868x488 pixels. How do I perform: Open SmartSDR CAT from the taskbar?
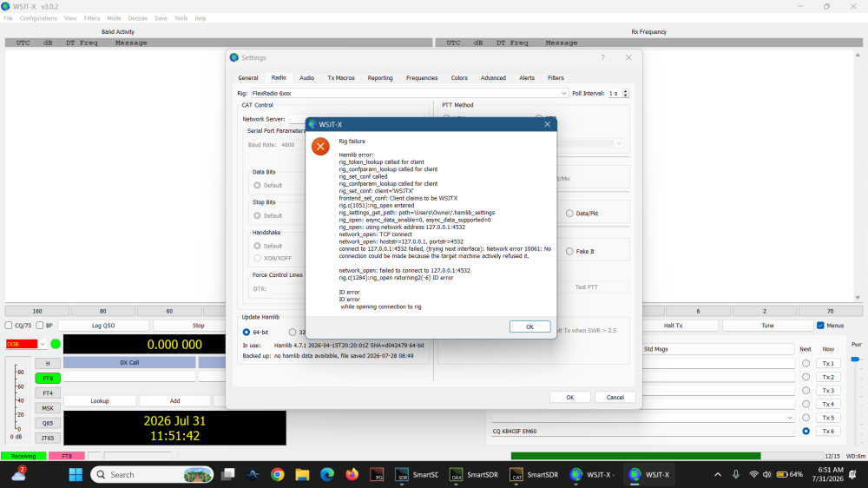pos(534,475)
